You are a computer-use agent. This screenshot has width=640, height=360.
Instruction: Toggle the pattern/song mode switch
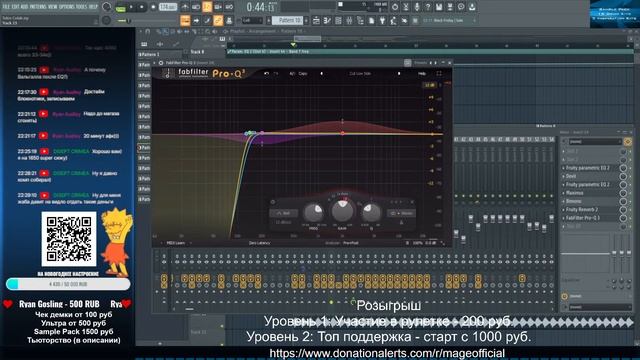(x=121, y=7)
